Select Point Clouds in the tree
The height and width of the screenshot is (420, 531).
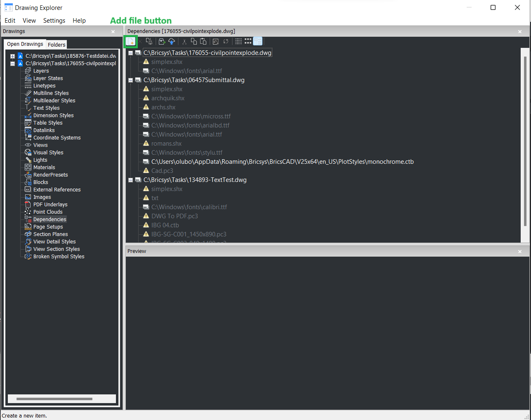48,212
